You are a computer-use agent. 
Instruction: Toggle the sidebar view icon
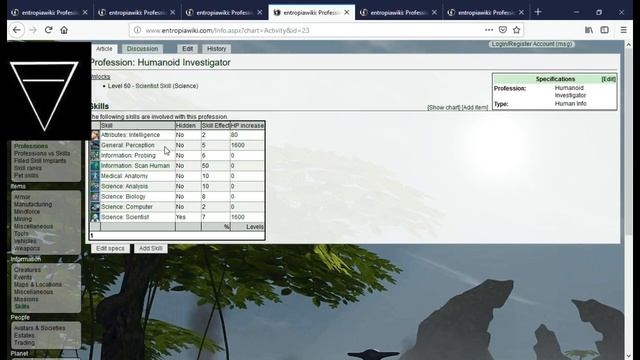604,30
